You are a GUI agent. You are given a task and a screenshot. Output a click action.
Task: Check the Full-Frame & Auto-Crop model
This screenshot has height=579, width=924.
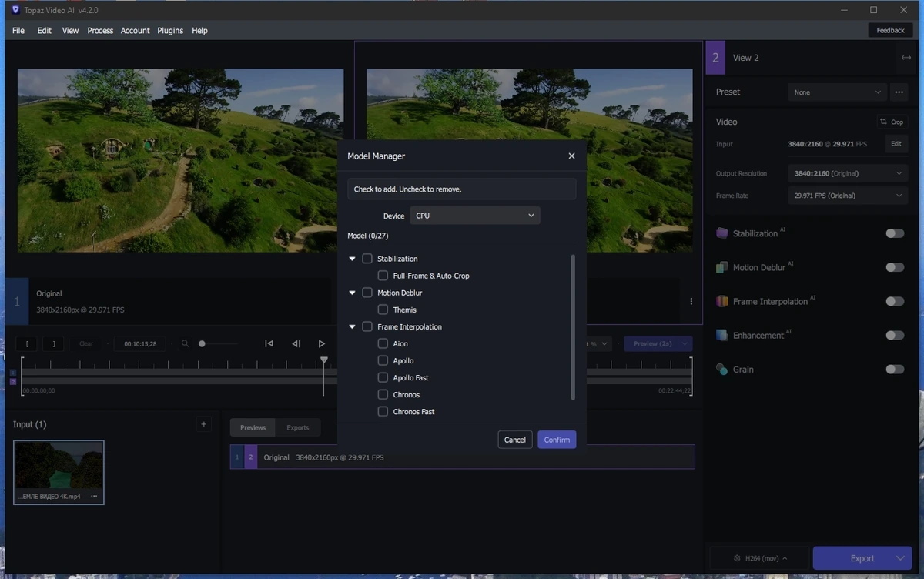[383, 276]
